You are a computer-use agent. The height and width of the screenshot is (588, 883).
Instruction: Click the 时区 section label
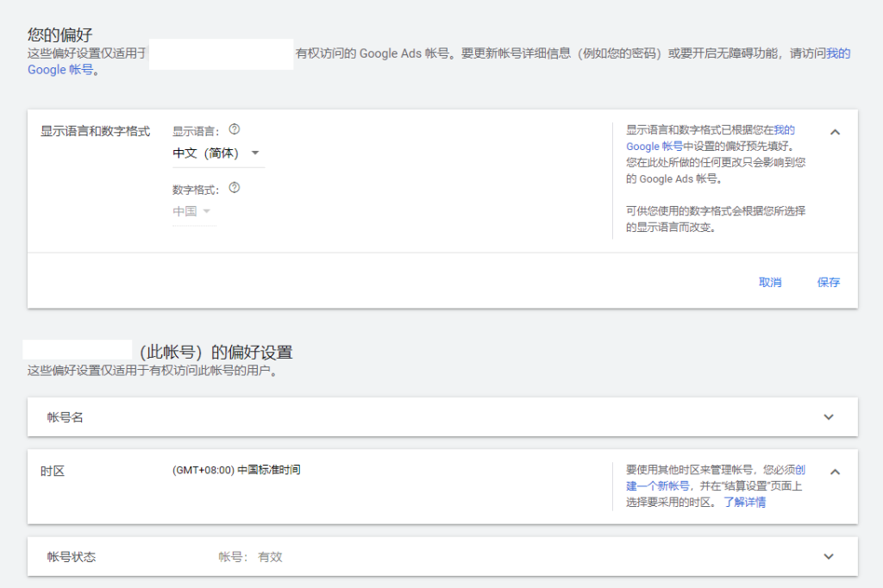coord(53,471)
